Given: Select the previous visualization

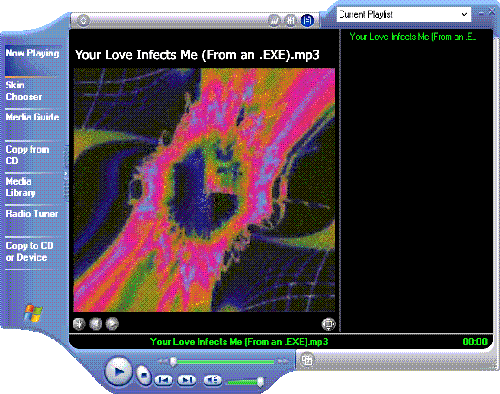Looking at the screenshot, I should [96, 324].
